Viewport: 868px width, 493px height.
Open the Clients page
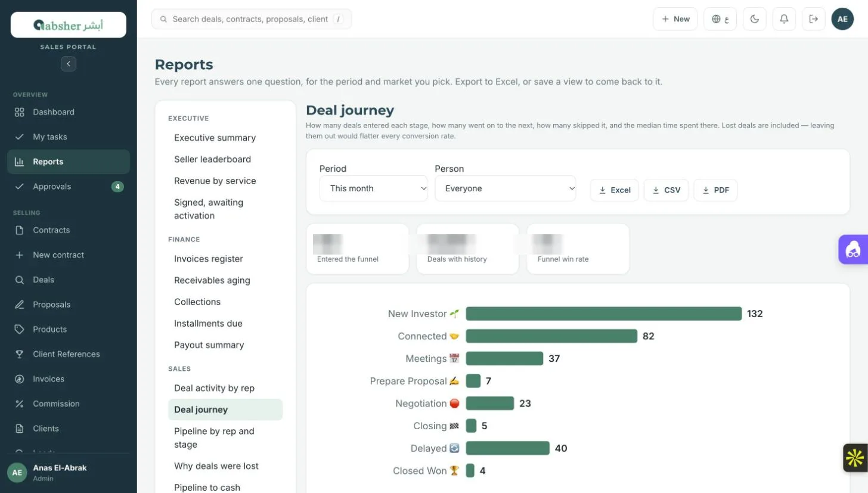click(69, 429)
